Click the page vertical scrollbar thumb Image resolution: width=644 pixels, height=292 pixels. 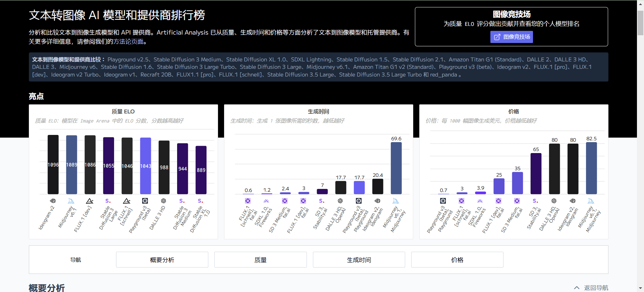coord(640,23)
